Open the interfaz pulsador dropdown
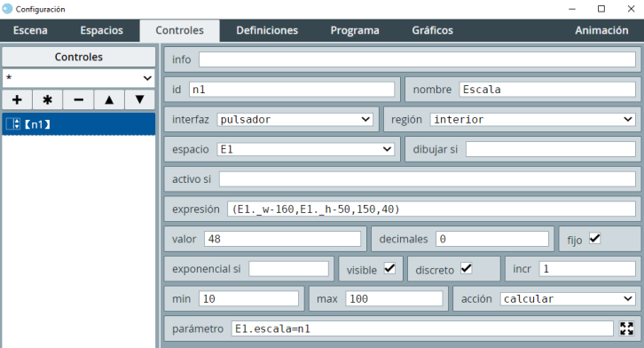 click(x=295, y=120)
